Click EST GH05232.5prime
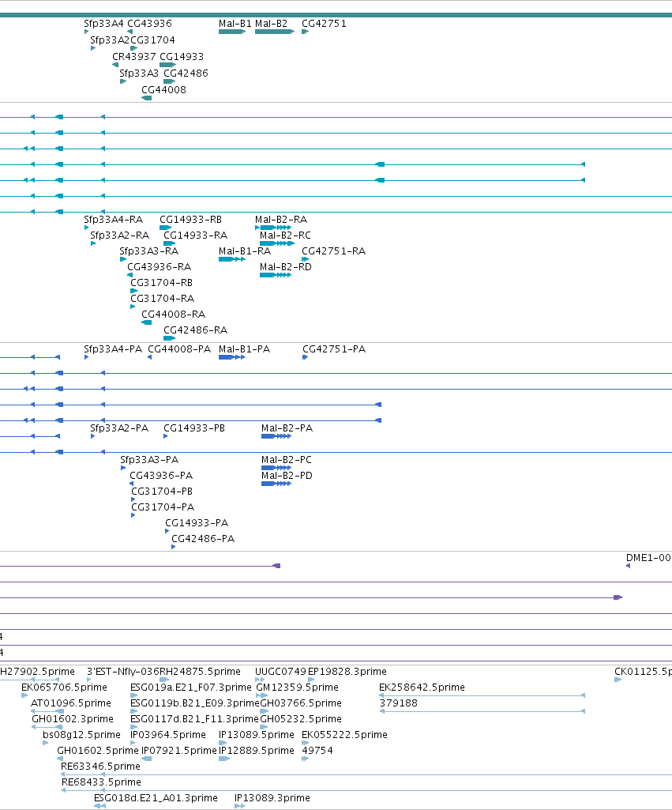672x810 pixels. pos(301,719)
